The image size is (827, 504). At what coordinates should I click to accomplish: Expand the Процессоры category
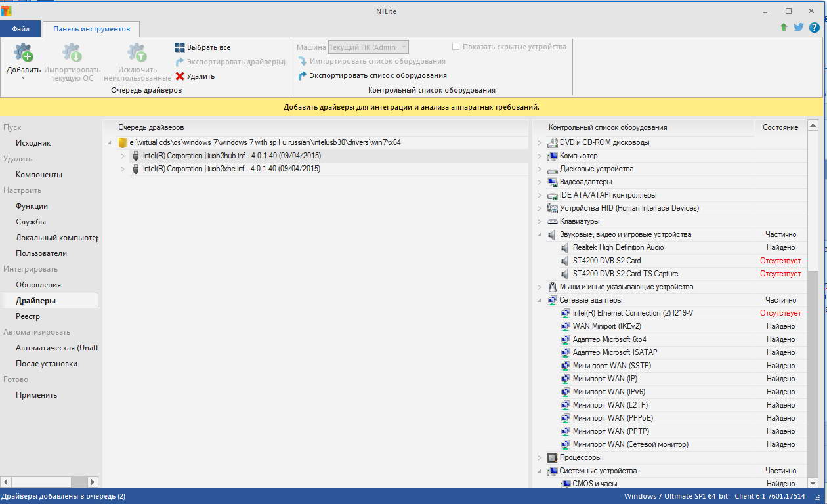(540, 457)
